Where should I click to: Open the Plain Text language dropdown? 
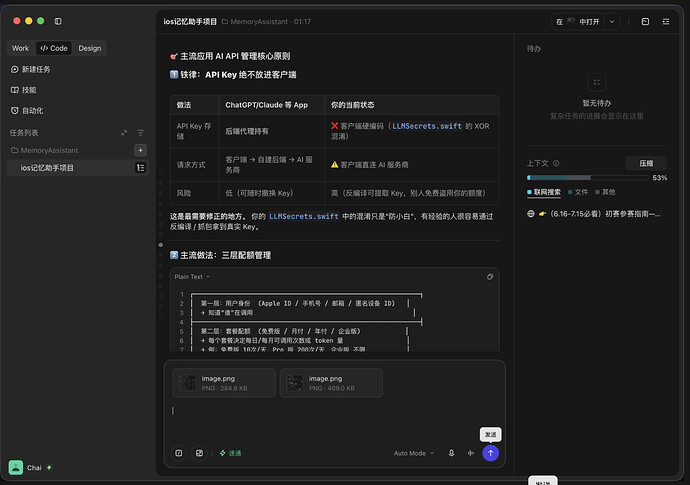(x=192, y=277)
